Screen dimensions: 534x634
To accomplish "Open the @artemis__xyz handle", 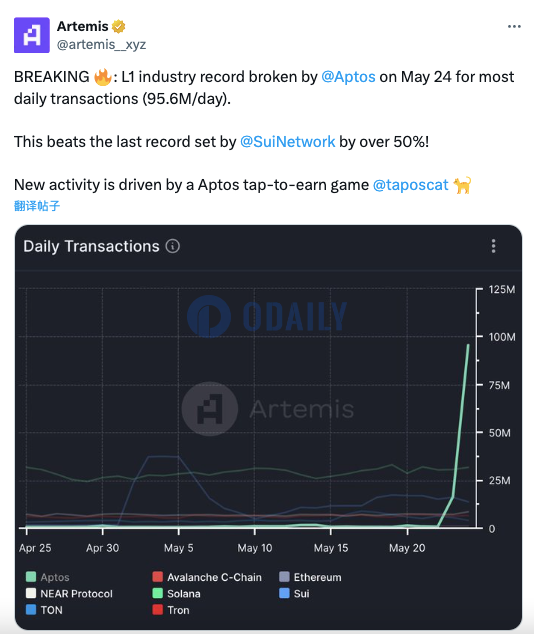I will 101,44.
